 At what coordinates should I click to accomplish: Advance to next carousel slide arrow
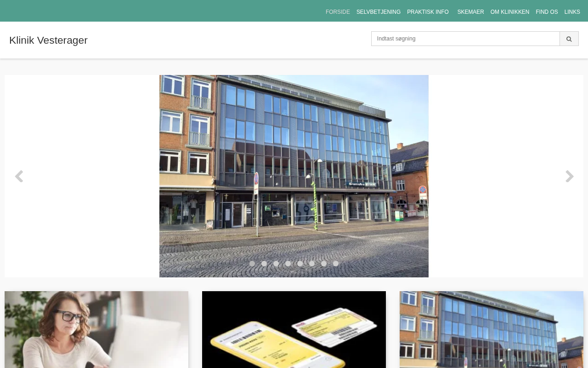570,176
